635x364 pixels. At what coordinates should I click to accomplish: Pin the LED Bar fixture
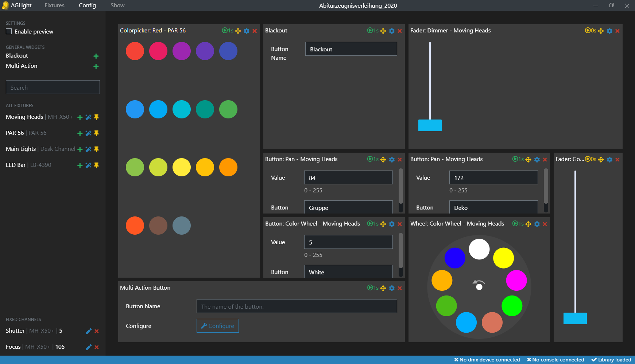click(96, 165)
